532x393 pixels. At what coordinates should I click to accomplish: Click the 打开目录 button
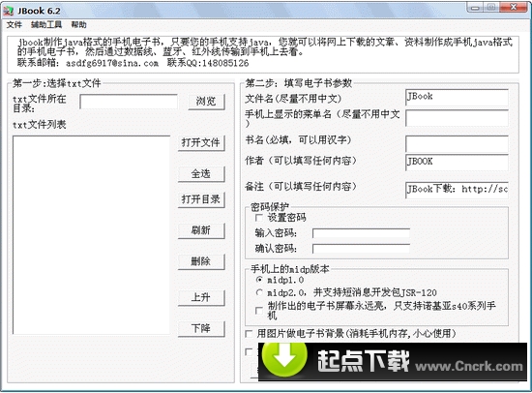pyautogui.click(x=201, y=199)
